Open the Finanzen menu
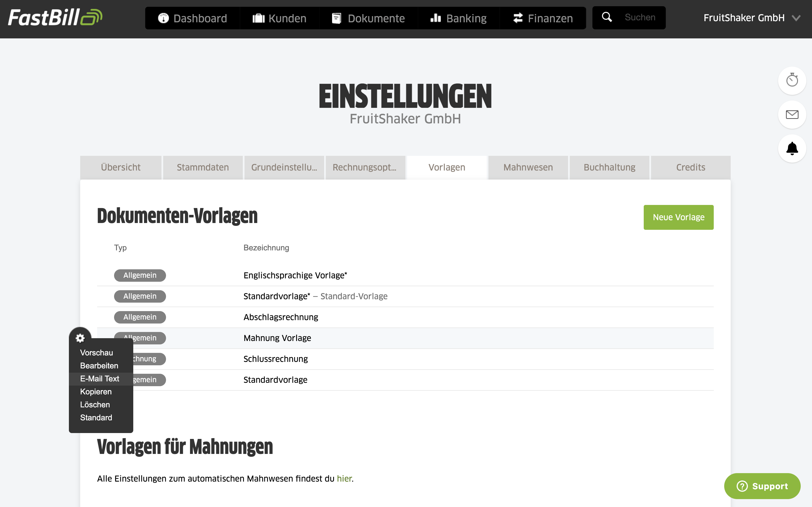Image resolution: width=812 pixels, height=507 pixels. 543,18
